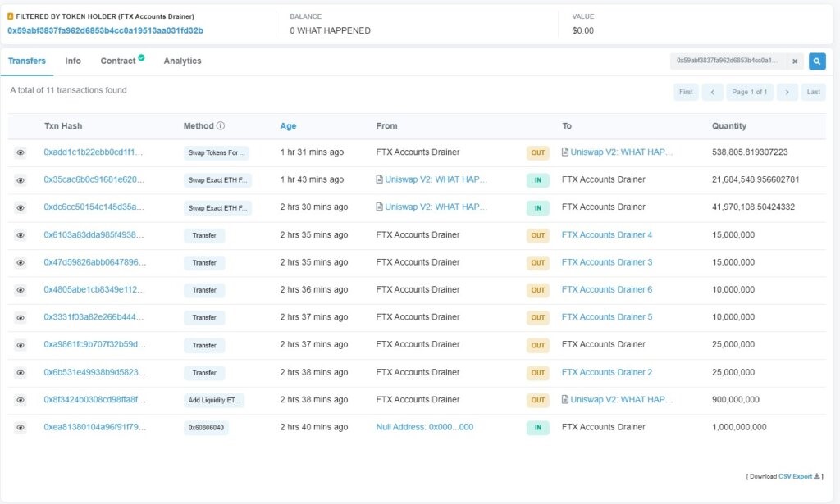
Task: Click the eye icon for 0x3331f03a82e266b444 row
Action: click(x=21, y=318)
